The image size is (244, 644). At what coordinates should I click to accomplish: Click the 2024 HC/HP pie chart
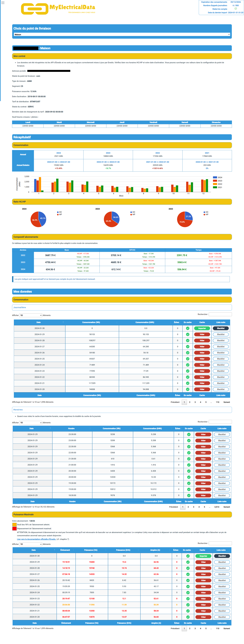[38, 219]
